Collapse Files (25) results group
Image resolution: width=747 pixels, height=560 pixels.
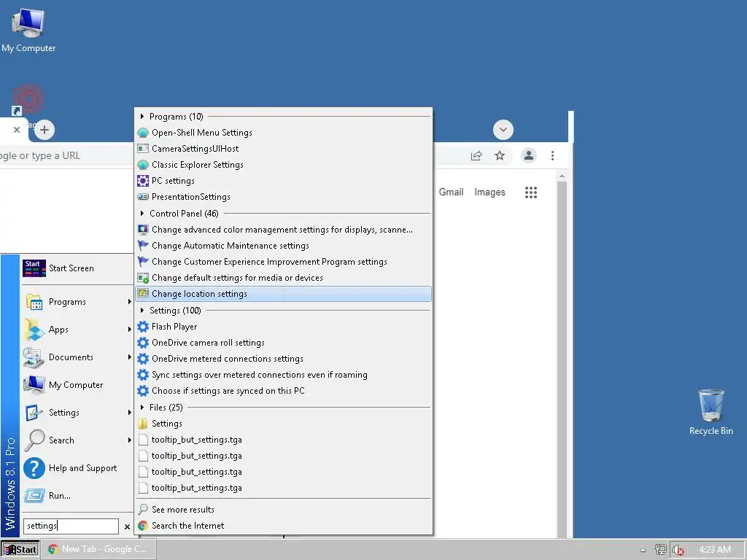click(x=142, y=407)
